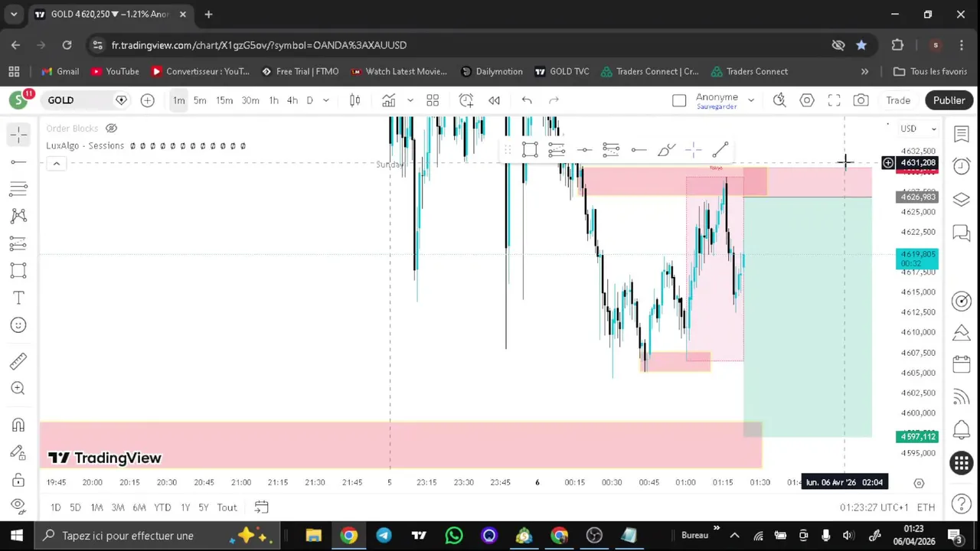Image resolution: width=980 pixels, height=551 pixels.
Task: Select the Tout date range
Action: (227, 507)
